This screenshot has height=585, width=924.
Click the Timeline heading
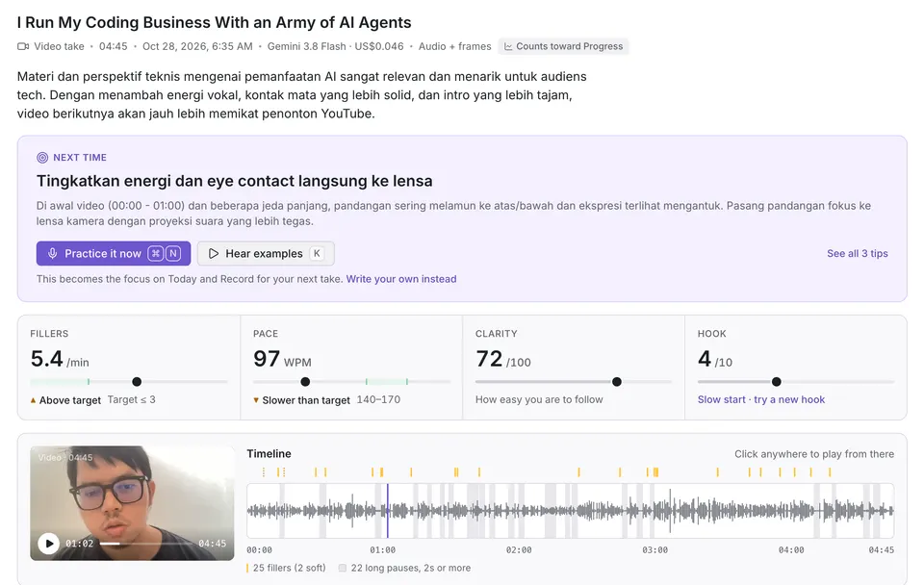269,453
